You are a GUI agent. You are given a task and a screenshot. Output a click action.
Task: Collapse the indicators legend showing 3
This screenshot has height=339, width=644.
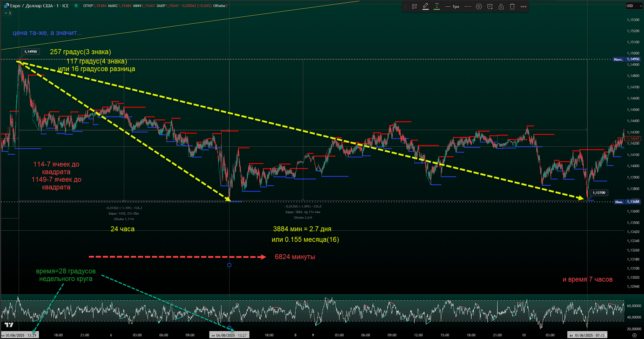tap(8, 13)
